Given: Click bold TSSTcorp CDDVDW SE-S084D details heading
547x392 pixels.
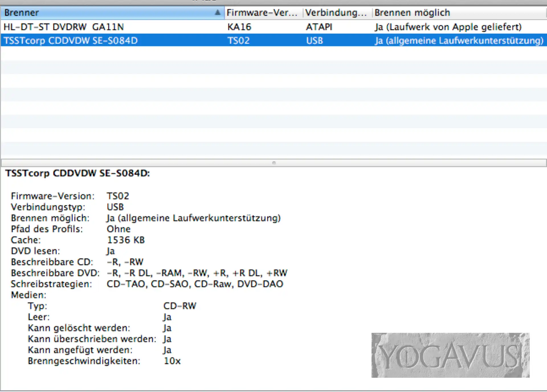Looking at the screenshot, I should coord(77,173).
